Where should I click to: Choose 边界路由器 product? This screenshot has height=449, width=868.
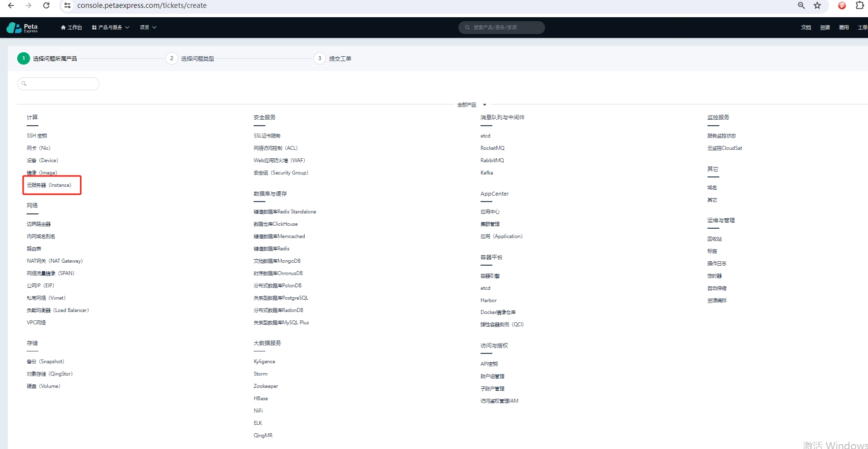pos(39,224)
